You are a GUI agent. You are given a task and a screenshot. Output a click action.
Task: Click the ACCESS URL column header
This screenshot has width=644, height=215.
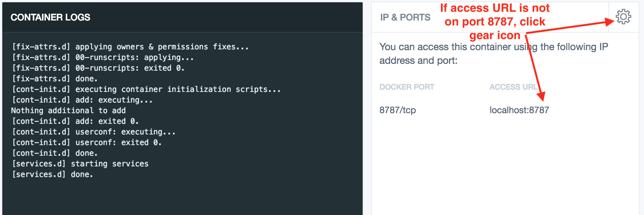click(514, 87)
